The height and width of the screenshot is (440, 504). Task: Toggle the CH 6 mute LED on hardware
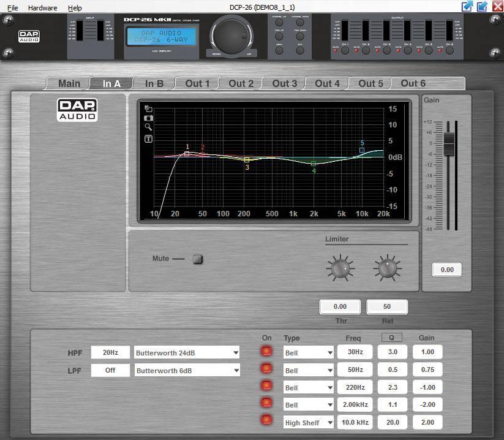tap(440, 51)
